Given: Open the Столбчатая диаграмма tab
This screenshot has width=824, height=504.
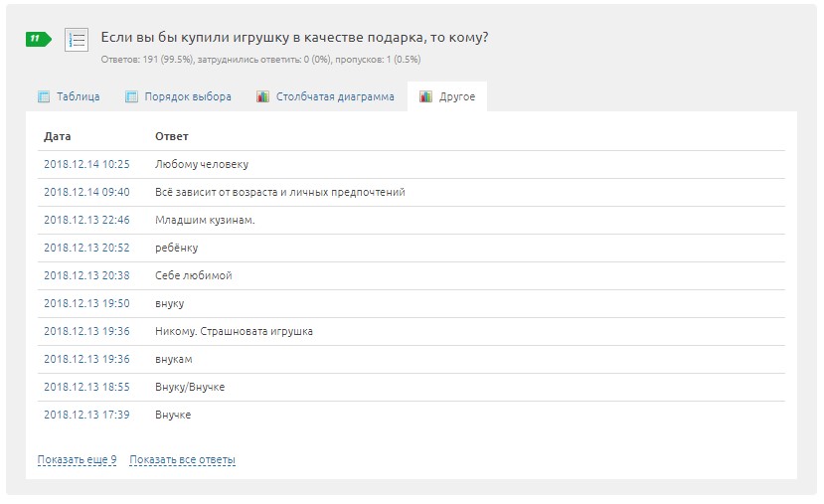Looking at the screenshot, I should pos(326,96).
